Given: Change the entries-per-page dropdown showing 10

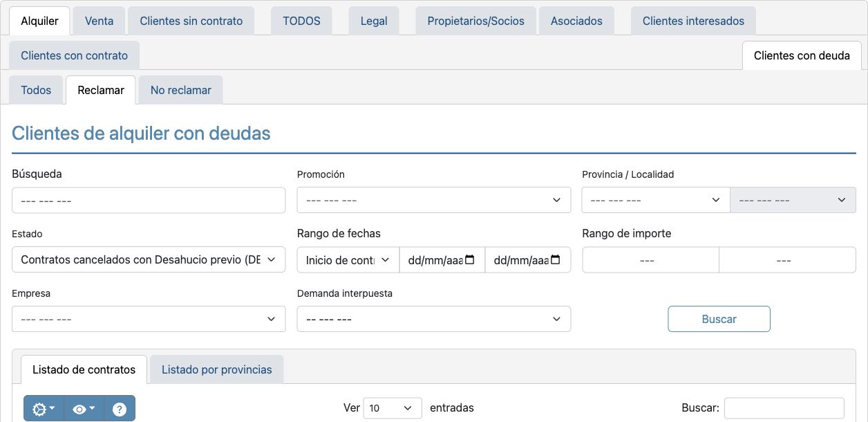Looking at the screenshot, I should 393,408.
